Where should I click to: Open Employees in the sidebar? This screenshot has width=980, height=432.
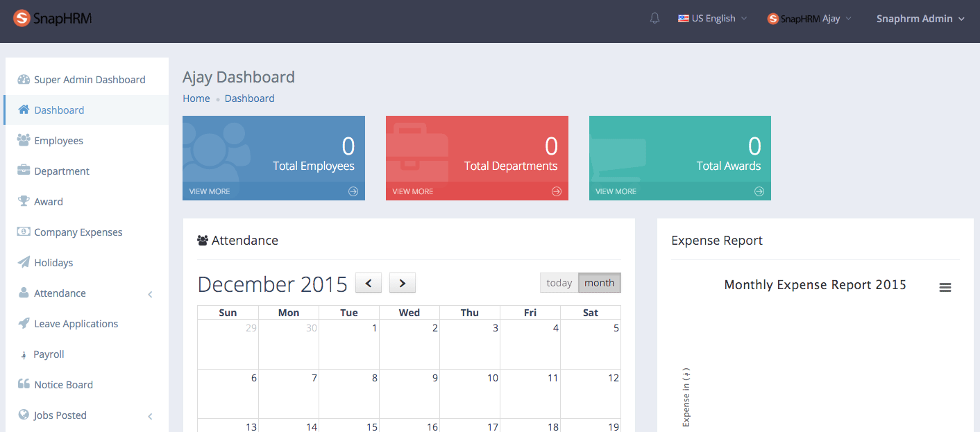[x=58, y=141]
